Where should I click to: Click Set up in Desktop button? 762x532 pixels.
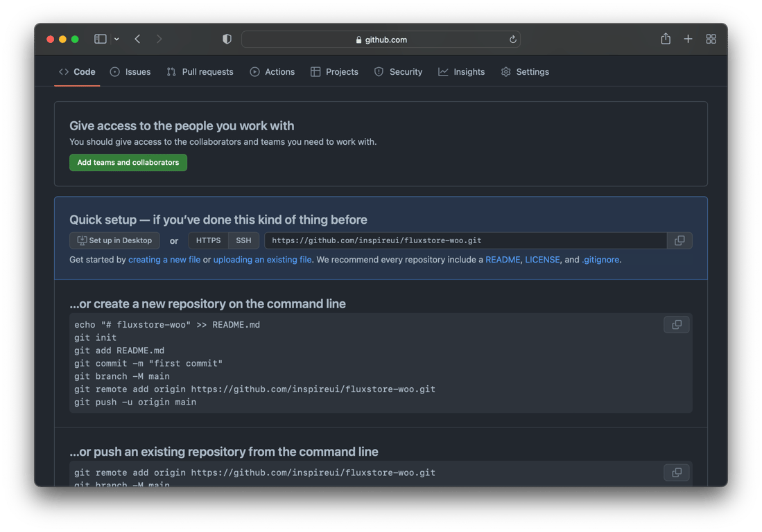(114, 240)
